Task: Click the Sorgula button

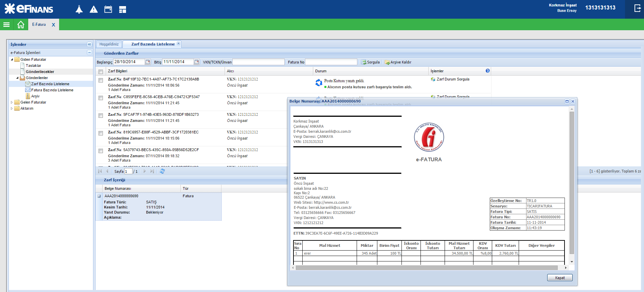Action: (x=370, y=62)
